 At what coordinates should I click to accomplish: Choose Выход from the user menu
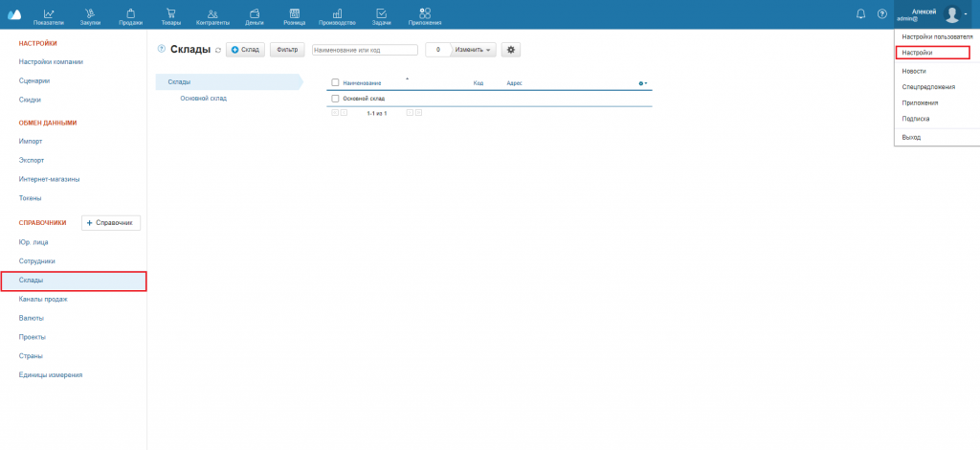[x=911, y=138]
